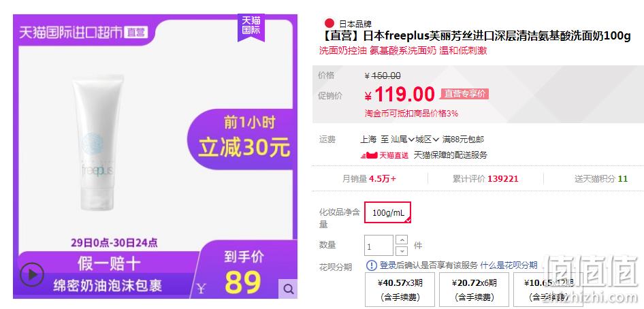Open the 城区 district dropdown

point(427,140)
